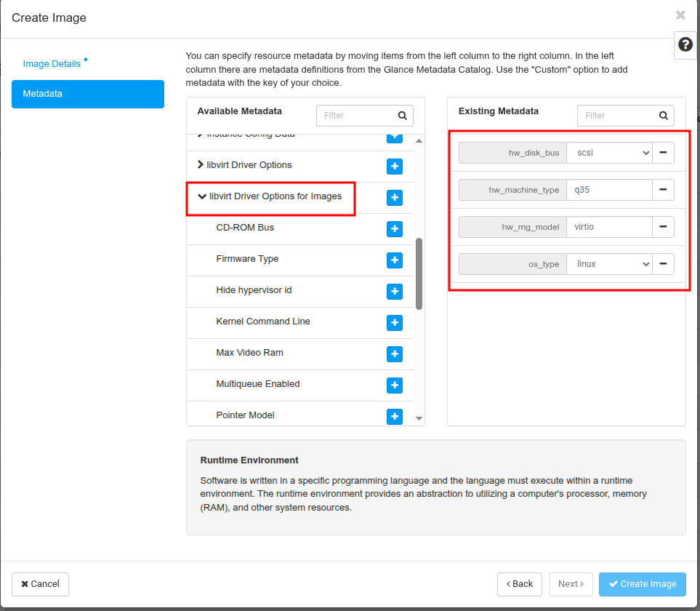Viewport: 700px width, 611px height.
Task: Open the help question mark icon
Action: (685, 45)
